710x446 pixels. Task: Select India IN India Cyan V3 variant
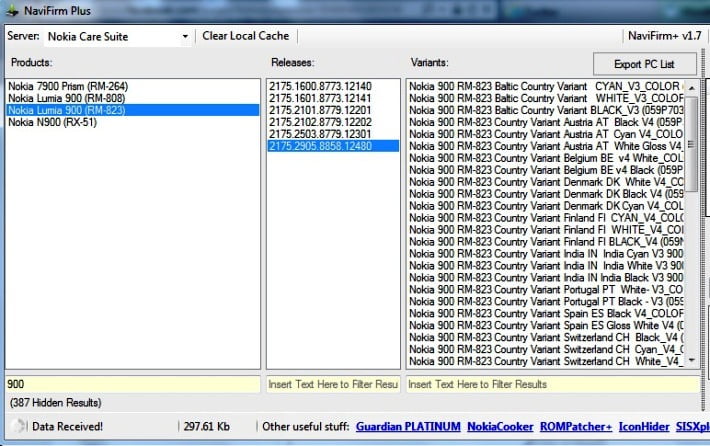[546, 254]
